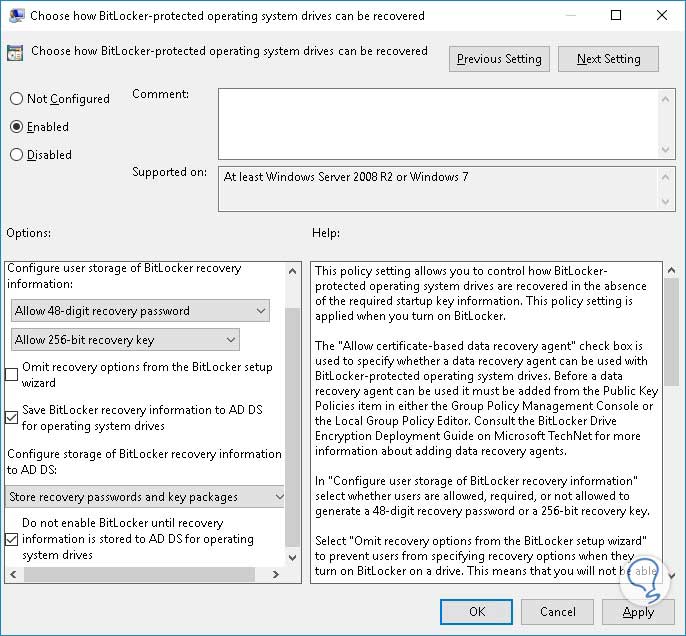This screenshot has width=686, height=636.
Task: Click the Options horizontal scrollbar thumb
Action: point(139,574)
